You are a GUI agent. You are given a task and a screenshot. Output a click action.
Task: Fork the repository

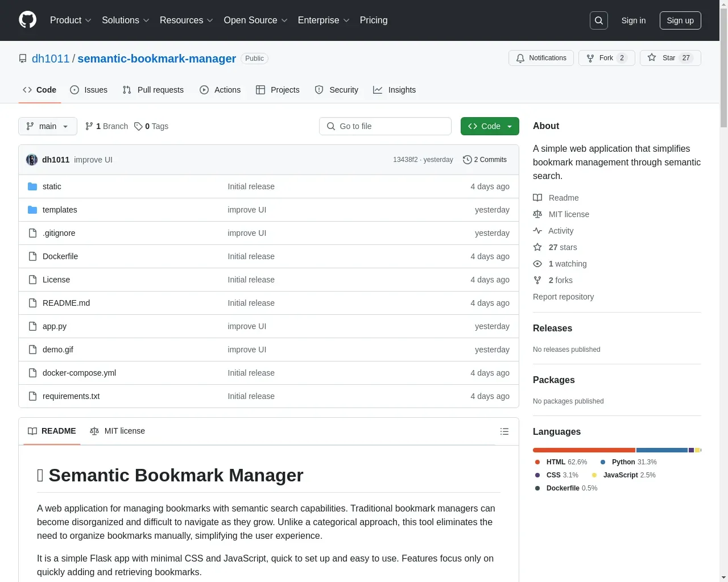pyautogui.click(x=606, y=58)
